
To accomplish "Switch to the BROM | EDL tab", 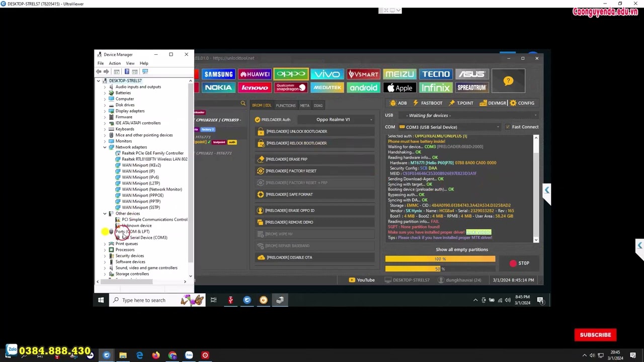I will 262,106.
